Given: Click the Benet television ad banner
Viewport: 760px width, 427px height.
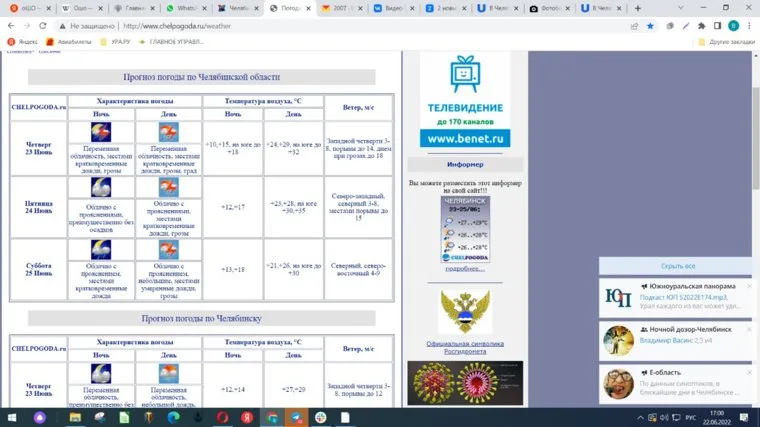Looking at the screenshot, I should [465, 100].
